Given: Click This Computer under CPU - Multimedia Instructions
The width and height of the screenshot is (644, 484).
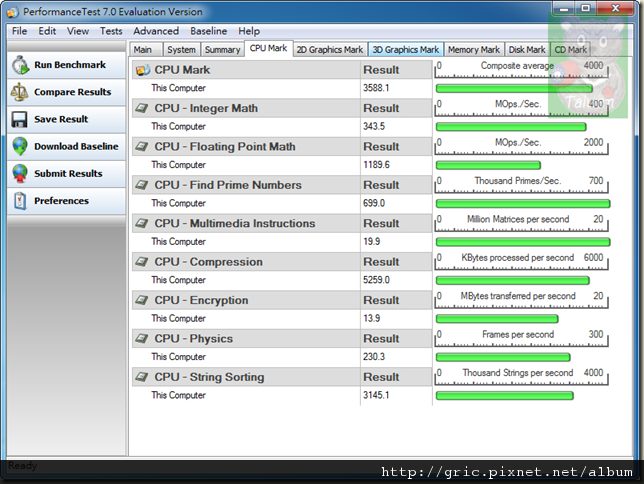Looking at the screenshot, I should 178,242.
